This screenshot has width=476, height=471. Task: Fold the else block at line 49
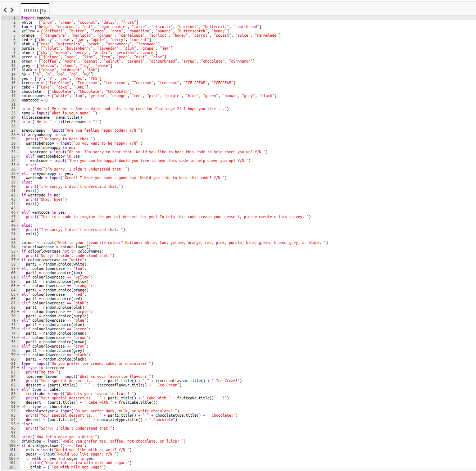pos(18,226)
